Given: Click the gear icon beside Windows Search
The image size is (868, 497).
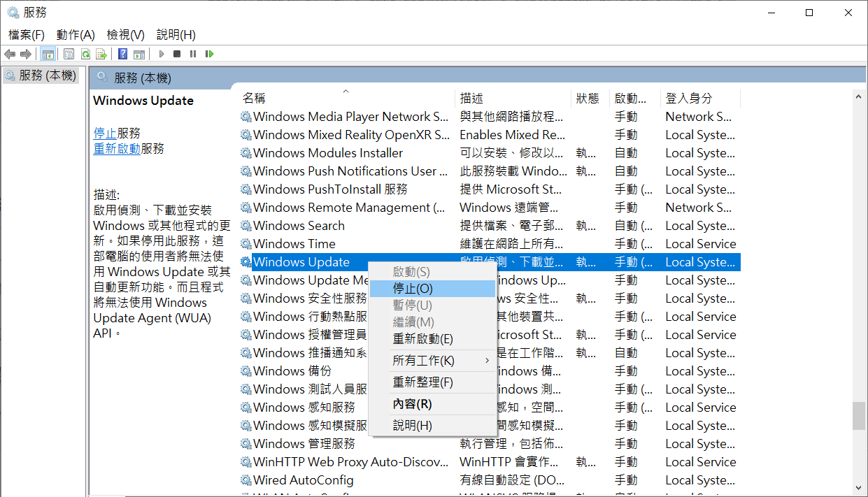Looking at the screenshot, I should pos(246,226).
